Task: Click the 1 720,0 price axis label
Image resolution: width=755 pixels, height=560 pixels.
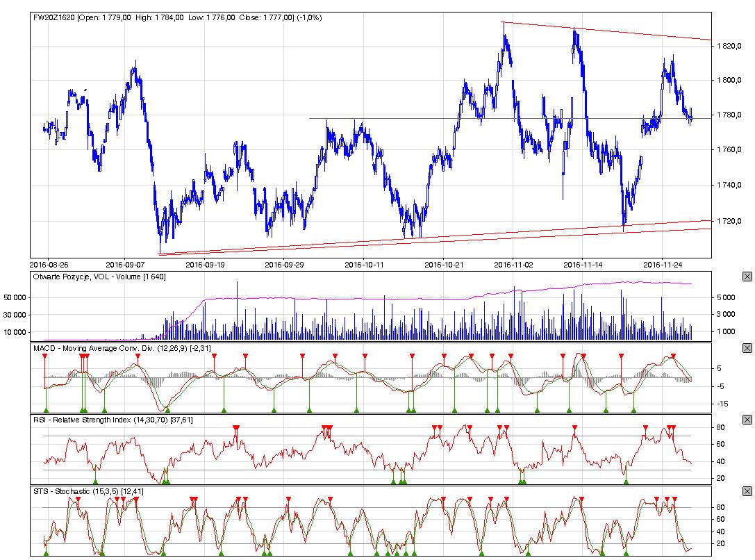Action: tap(729, 221)
